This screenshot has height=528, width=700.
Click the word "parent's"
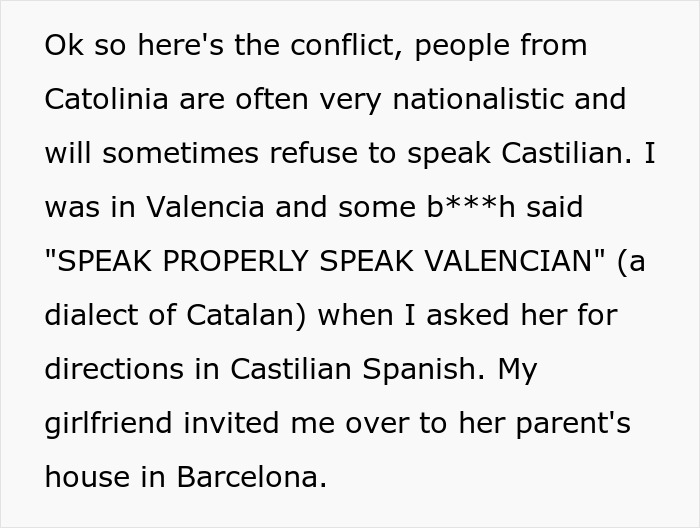(573, 424)
